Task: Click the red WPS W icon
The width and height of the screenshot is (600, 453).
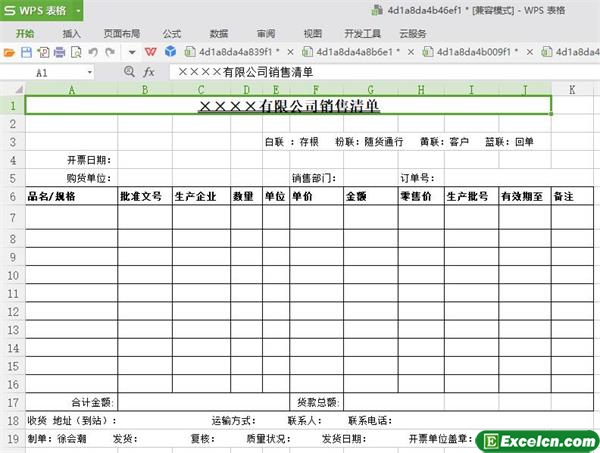Action: [x=151, y=52]
